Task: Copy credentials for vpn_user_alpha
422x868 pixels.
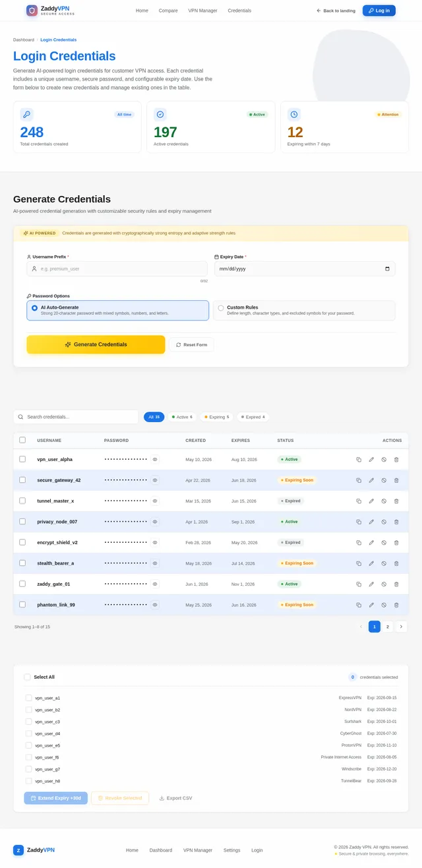Action: coord(359,459)
